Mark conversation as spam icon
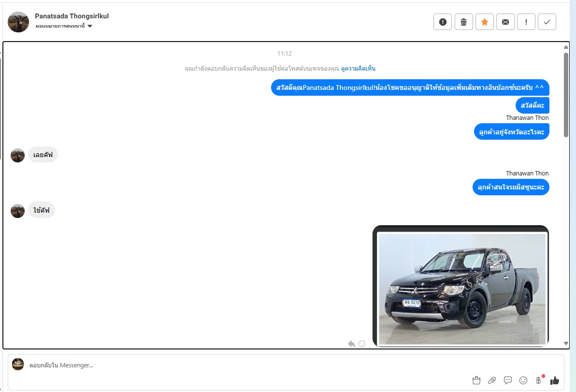 tap(443, 22)
